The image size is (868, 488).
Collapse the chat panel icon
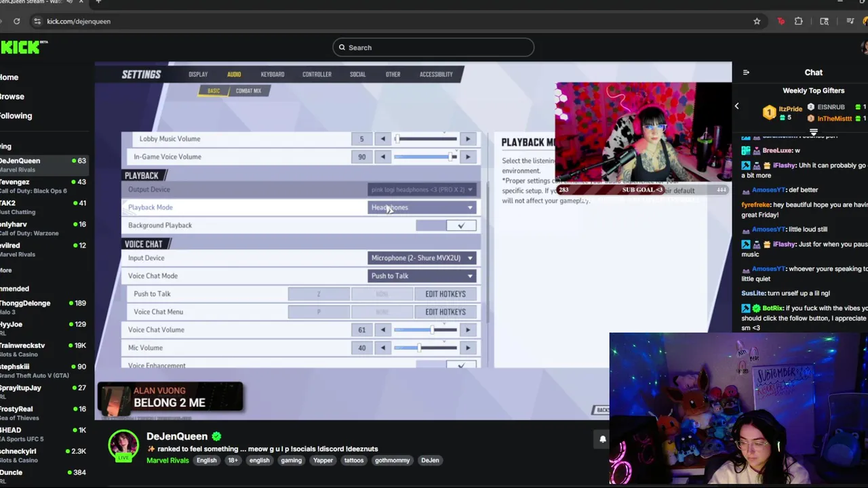[x=746, y=73]
